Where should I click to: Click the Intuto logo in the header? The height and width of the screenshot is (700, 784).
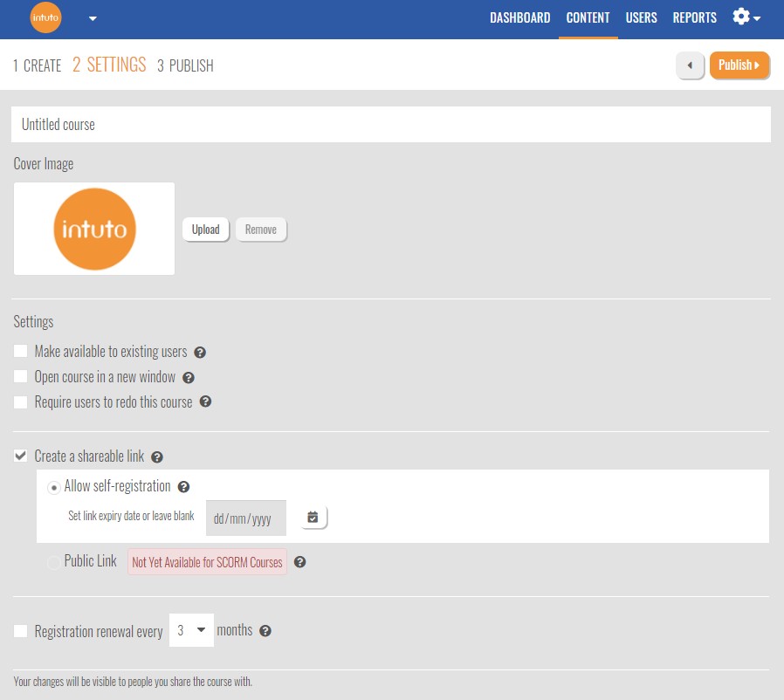tap(45, 18)
